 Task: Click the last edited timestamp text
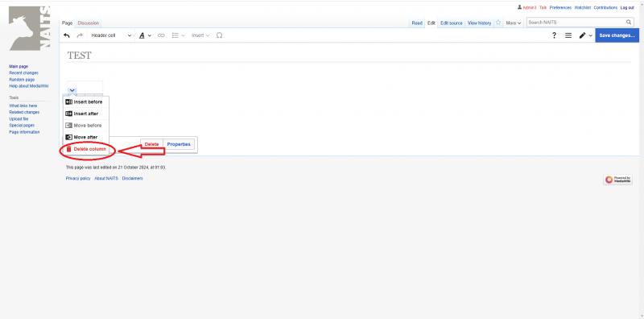tap(116, 168)
